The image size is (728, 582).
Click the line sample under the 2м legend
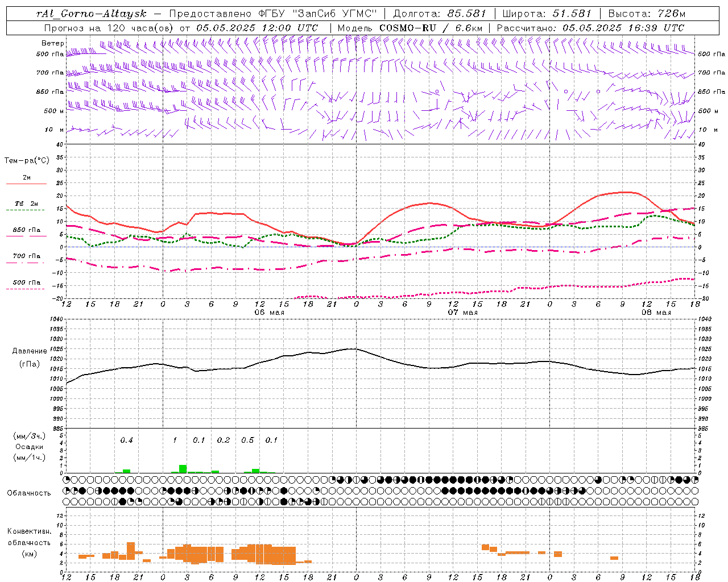click(x=26, y=184)
